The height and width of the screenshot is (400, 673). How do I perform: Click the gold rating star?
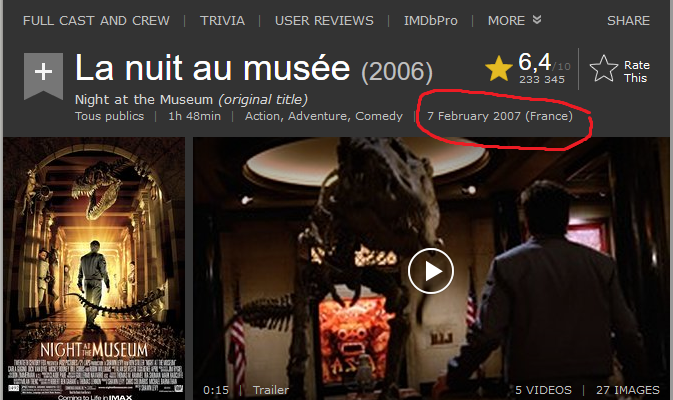(x=499, y=69)
